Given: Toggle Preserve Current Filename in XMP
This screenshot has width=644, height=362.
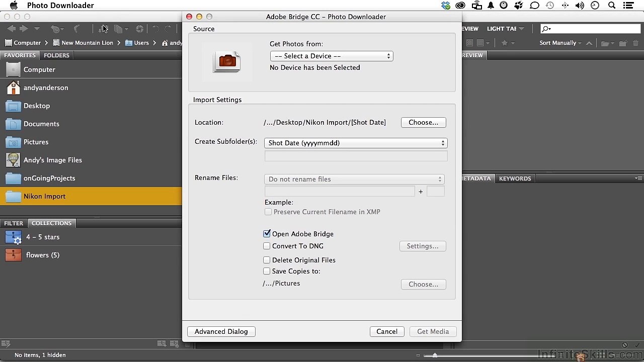Looking at the screenshot, I should pos(268,212).
